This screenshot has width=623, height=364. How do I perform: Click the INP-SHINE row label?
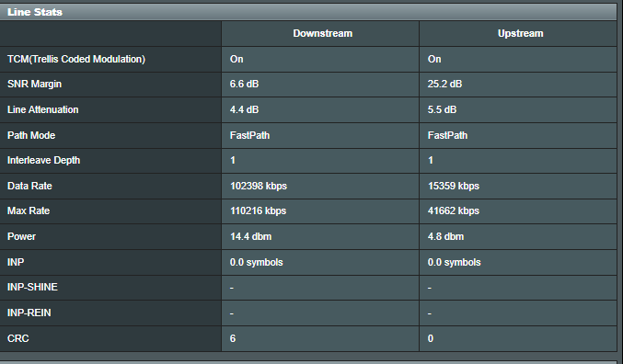click(32, 287)
